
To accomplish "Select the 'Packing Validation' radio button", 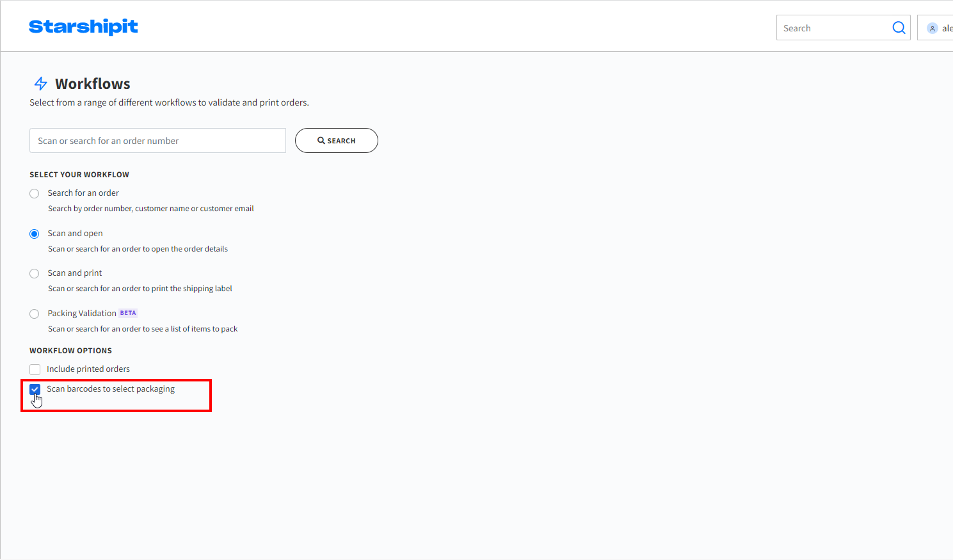I will coord(35,314).
